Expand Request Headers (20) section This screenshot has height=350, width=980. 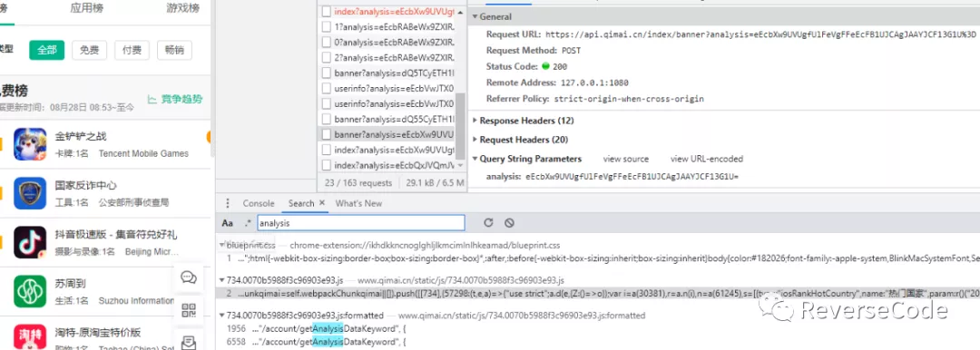pos(475,140)
